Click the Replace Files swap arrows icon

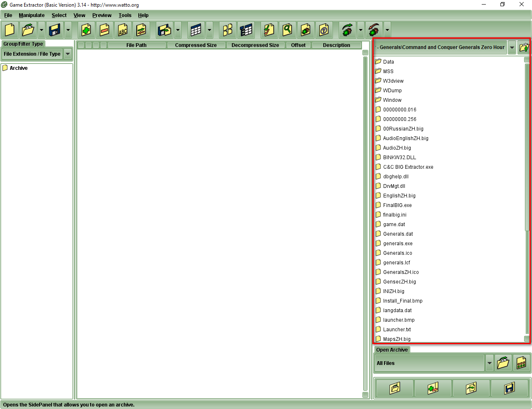click(141, 30)
